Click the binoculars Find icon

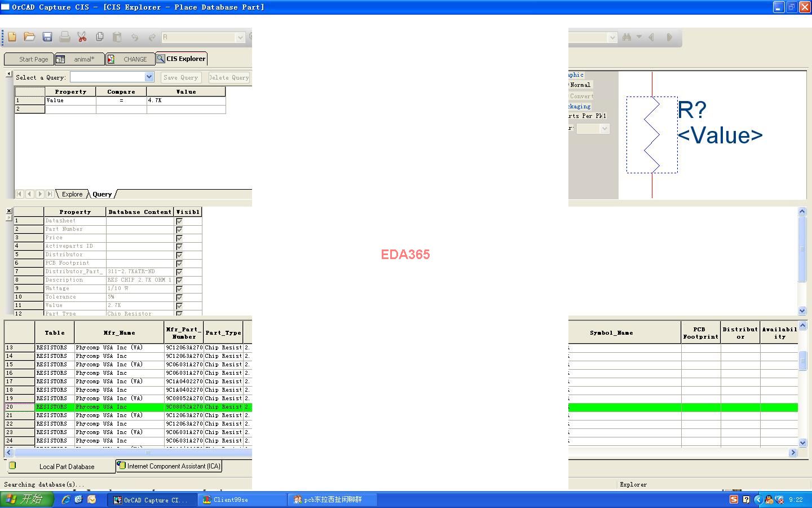pos(626,37)
